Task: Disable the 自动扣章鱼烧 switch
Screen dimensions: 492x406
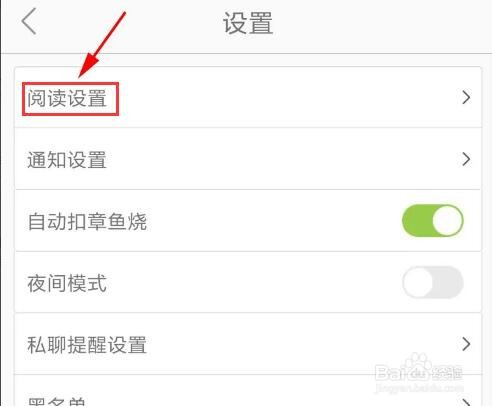Action: click(x=433, y=221)
